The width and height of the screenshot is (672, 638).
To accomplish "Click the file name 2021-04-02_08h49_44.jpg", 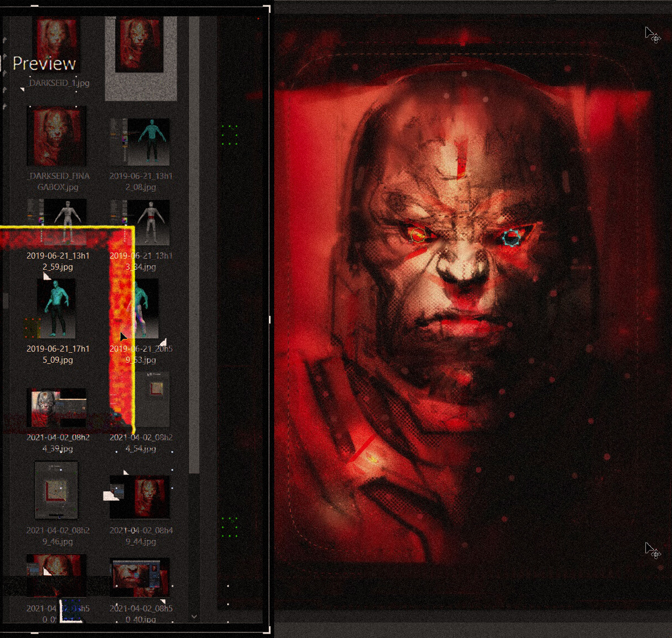I will pyautogui.click(x=141, y=536).
